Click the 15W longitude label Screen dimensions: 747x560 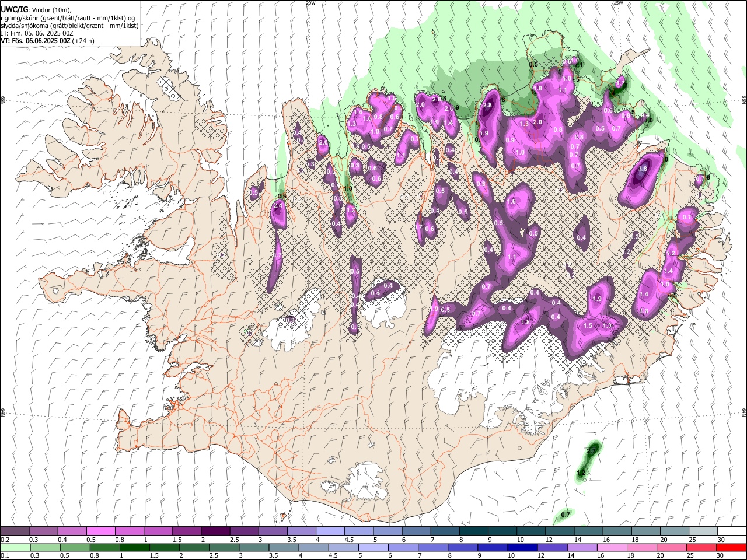coord(618,3)
